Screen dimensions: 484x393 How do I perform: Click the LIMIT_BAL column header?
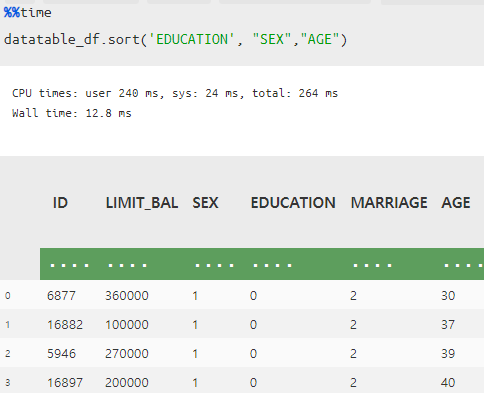(142, 203)
